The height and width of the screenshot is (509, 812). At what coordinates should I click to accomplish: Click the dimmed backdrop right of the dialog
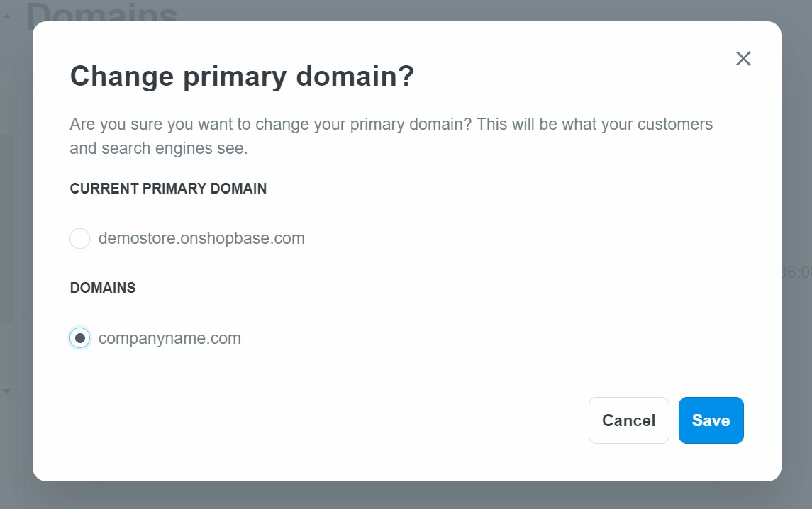(x=796, y=177)
